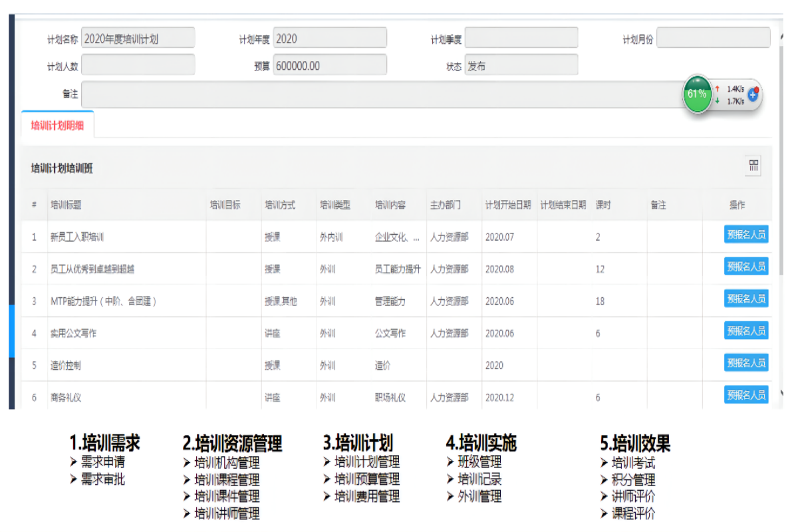Click 预报名人员 for MTP能力提升 row
Screen dimensions: 798x532
pos(746,299)
